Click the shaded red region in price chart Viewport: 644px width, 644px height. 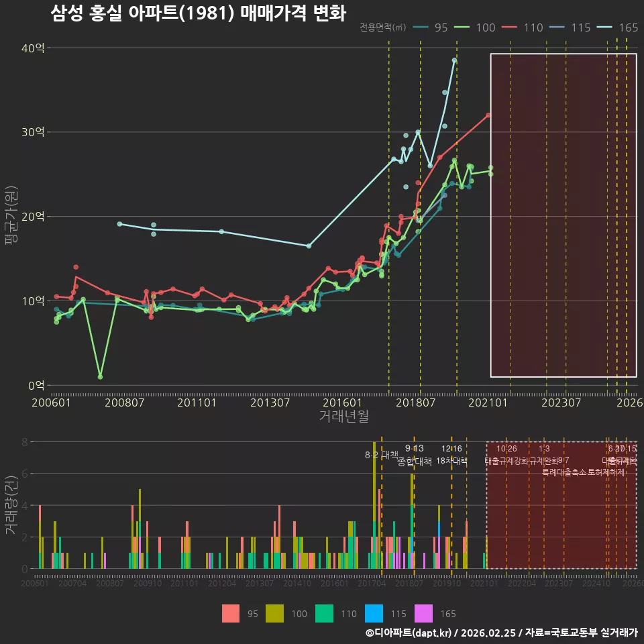(563, 215)
